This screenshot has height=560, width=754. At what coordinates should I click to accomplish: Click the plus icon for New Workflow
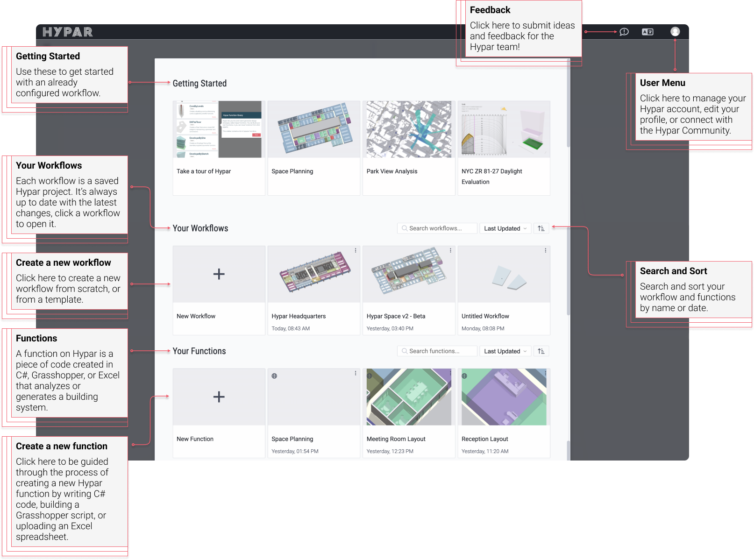click(x=219, y=274)
